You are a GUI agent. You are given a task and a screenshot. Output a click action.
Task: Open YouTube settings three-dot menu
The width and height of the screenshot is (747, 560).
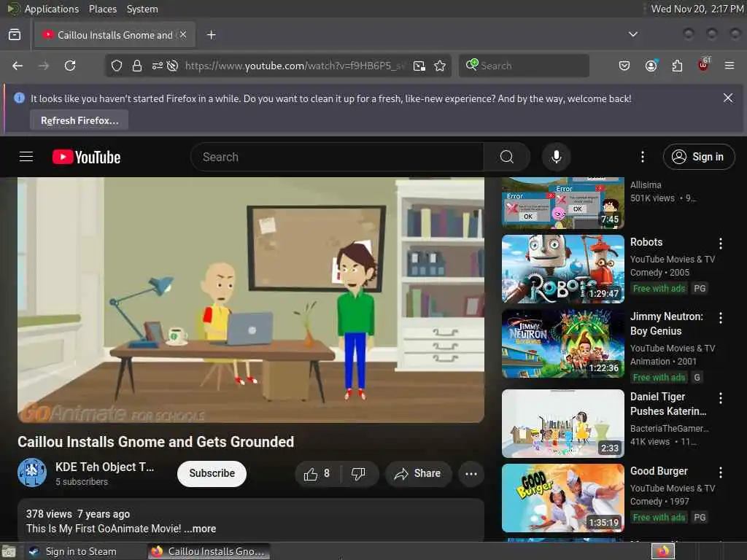[642, 157]
